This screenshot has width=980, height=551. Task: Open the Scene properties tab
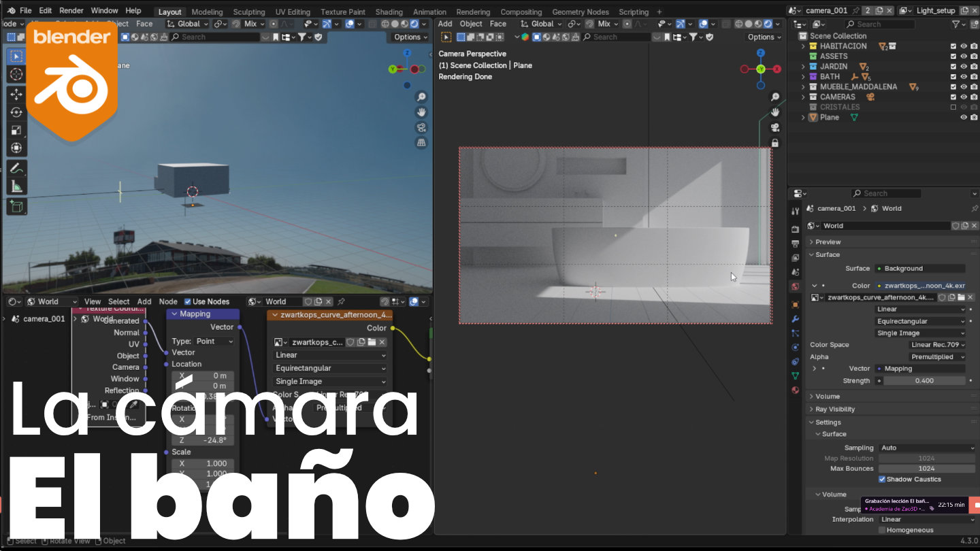(x=795, y=272)
